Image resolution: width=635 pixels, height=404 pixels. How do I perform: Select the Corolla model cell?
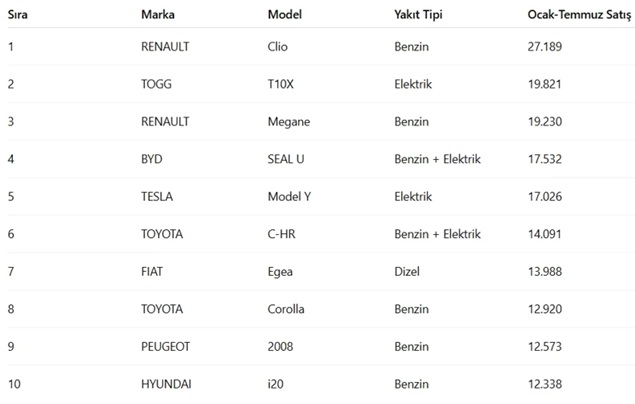tap(286, 309)
